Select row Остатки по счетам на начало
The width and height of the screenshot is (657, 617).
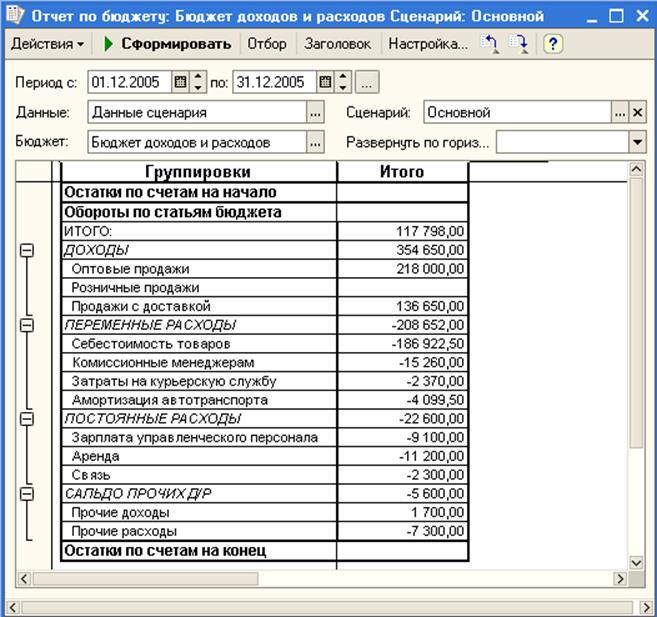pos(264,192)
